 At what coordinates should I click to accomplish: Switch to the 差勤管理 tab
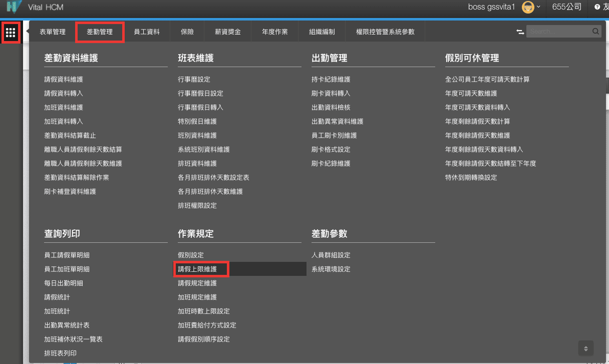(100, 32)
